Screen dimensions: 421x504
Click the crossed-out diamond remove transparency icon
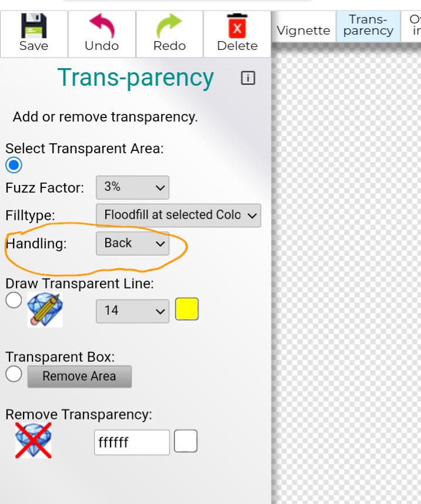34,441
